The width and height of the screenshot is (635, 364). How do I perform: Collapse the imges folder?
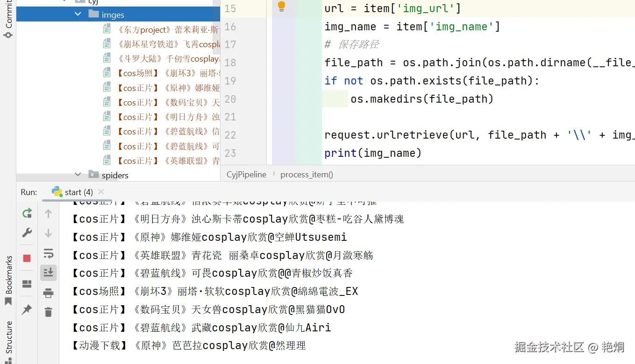click(x=78, y=14)
